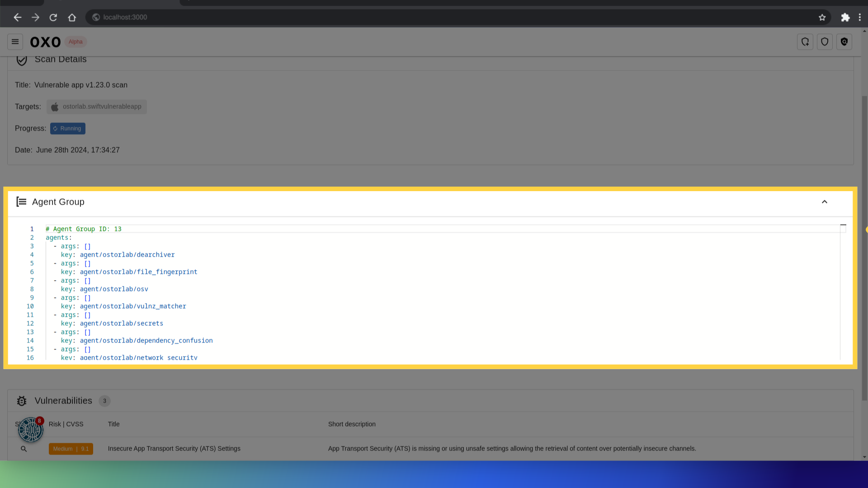Click the 'agents:' line in code
868x488 pixels.
[59, 238]
